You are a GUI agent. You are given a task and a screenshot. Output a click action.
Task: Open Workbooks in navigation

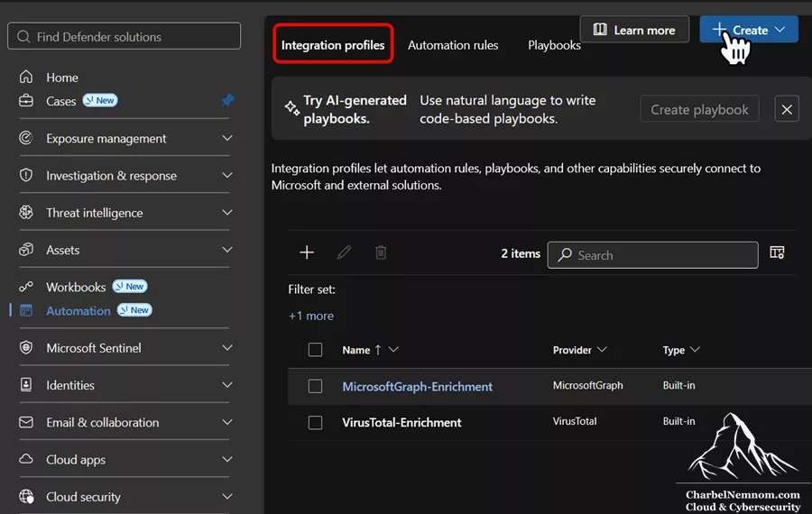coord(76,287)
